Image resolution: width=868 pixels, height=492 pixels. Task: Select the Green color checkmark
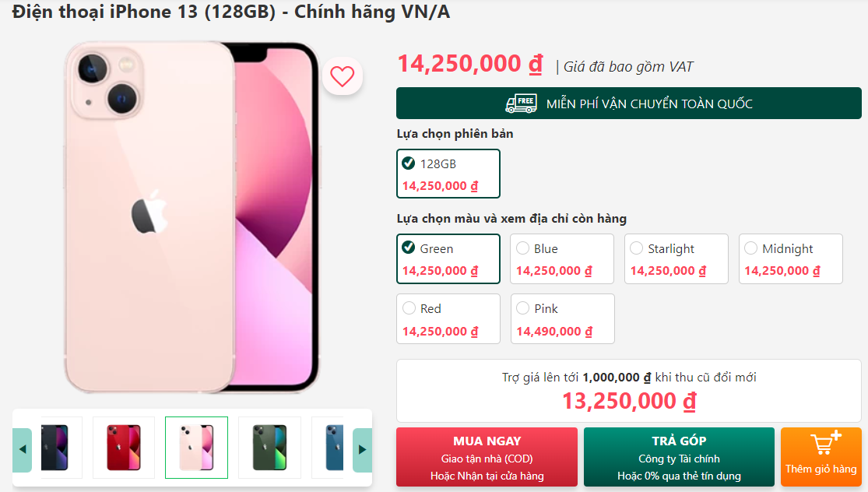point(409,248)
